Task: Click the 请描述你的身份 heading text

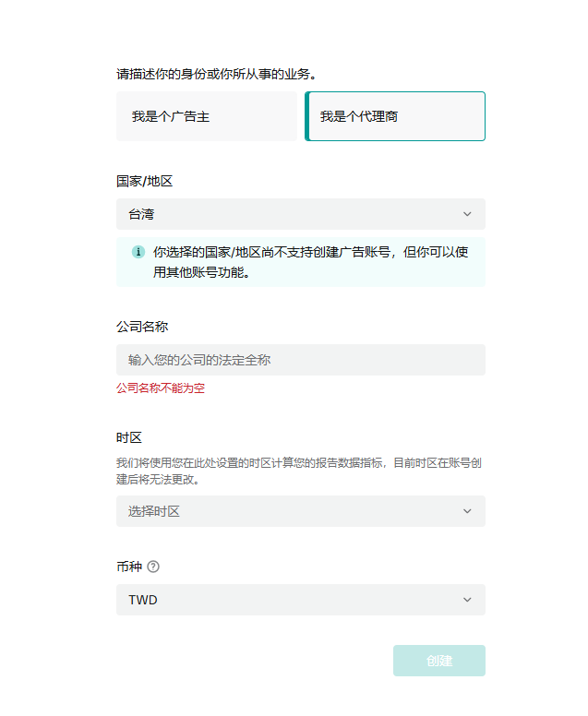Action: pos(223,73)
